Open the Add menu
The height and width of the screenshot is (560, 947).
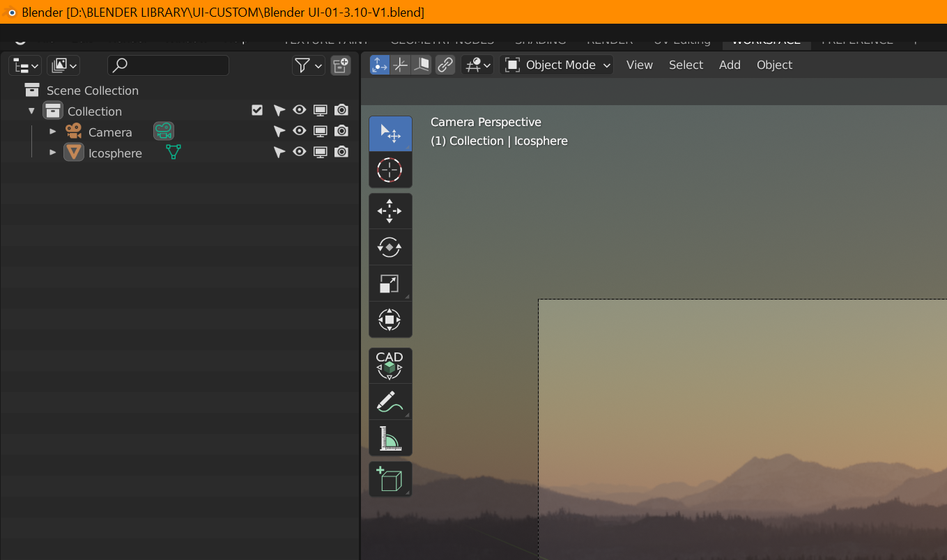tap(730, 65)
